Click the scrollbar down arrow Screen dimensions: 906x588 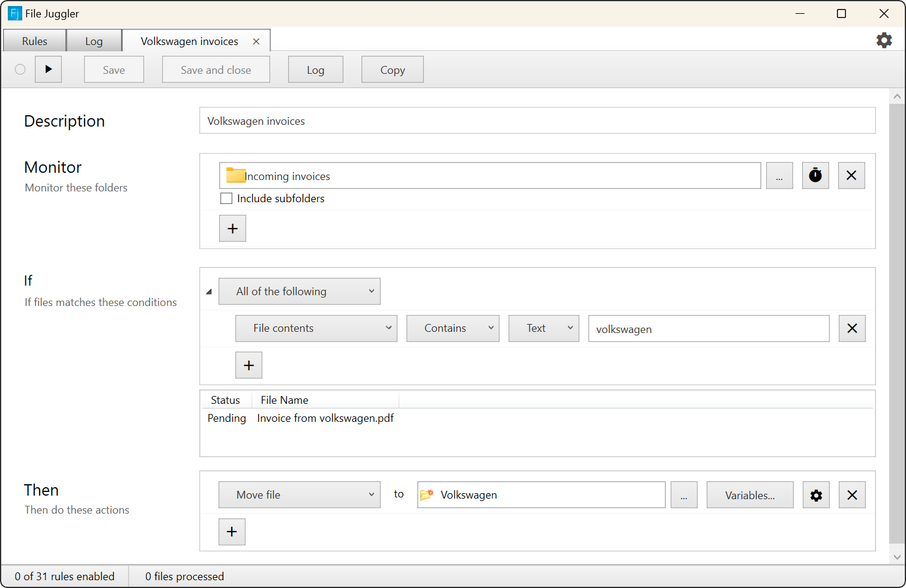point(897,557)
